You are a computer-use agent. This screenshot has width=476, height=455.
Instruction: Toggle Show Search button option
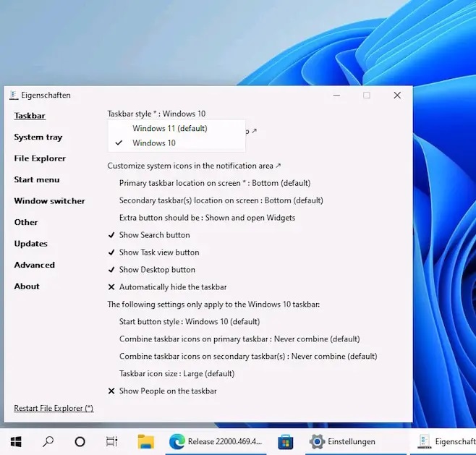tap(154, 235)
